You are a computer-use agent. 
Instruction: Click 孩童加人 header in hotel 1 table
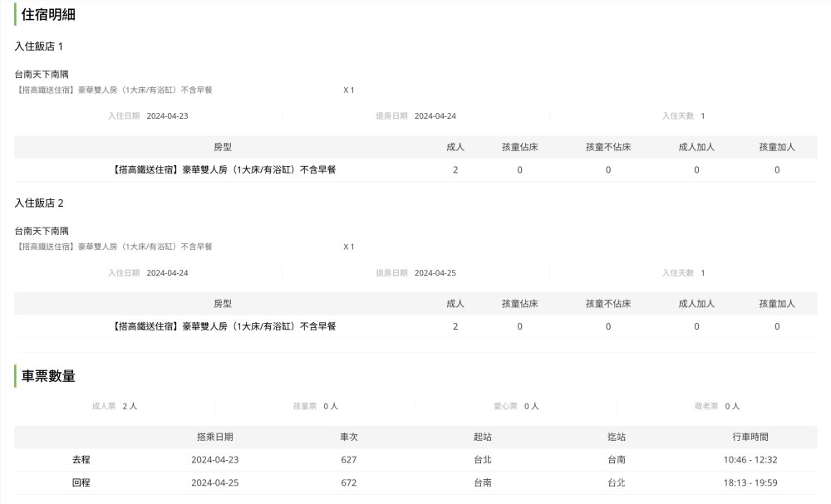tap(777, 147)
